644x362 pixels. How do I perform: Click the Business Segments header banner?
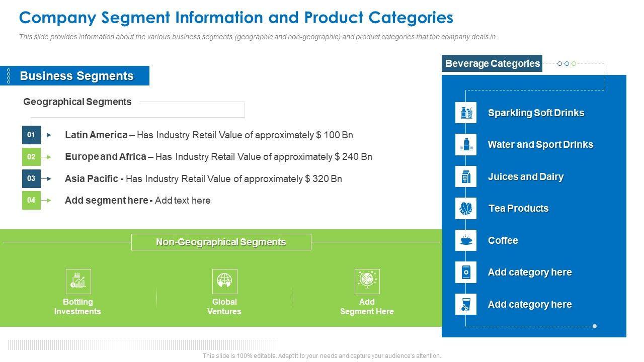tap(76, 76)
